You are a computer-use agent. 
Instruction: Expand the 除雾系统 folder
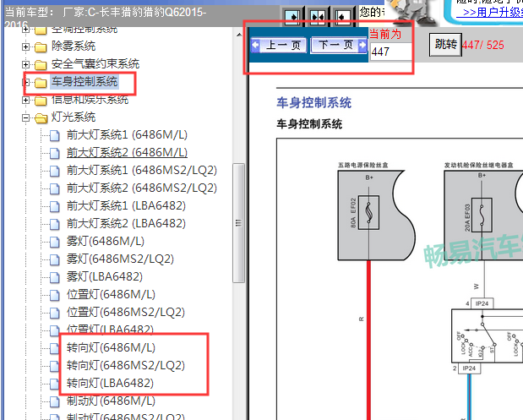click(25, 46)
